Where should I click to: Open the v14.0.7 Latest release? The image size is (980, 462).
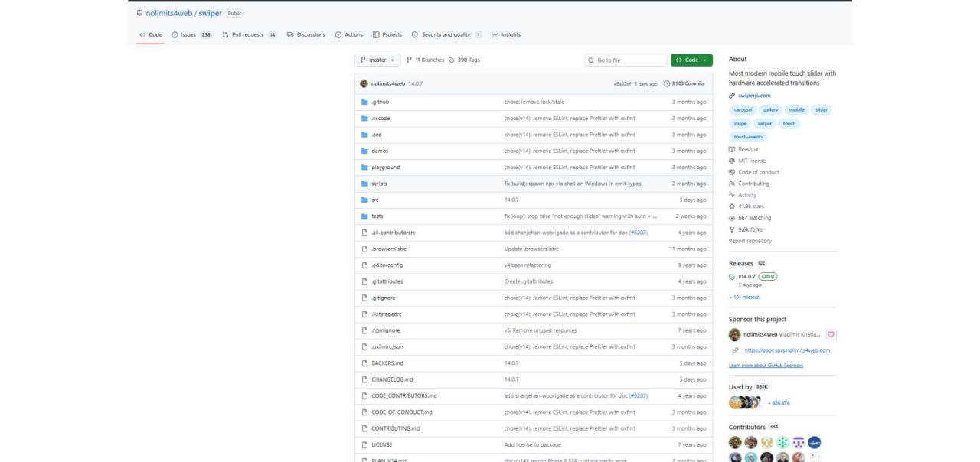753,276
